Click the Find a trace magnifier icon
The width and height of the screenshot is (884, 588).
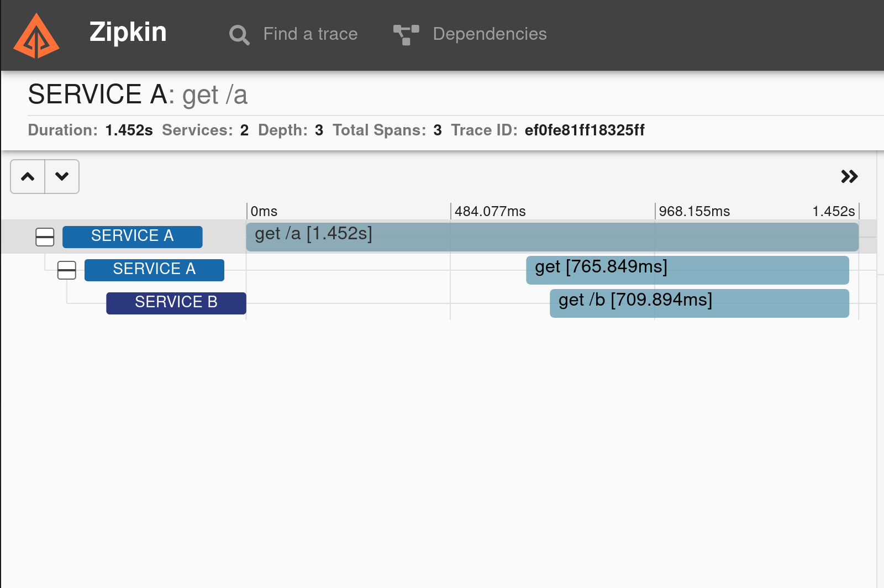point(239,35)
